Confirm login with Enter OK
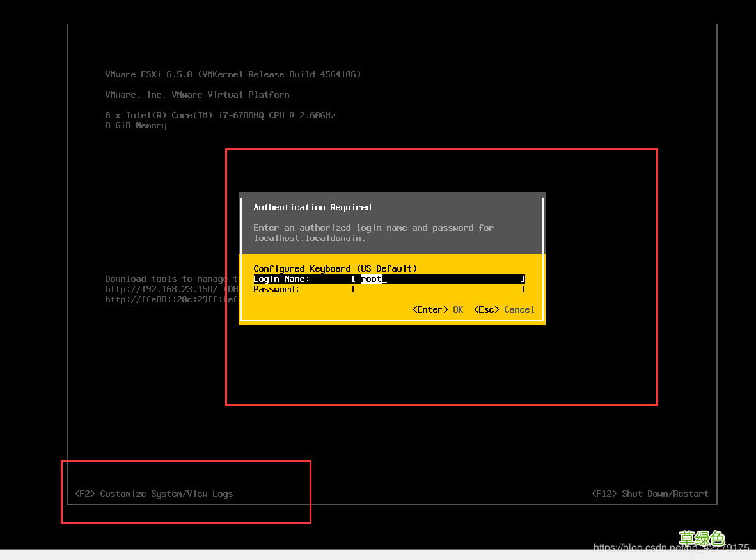This screenshot has height=560, width=756. pos(437,309)
